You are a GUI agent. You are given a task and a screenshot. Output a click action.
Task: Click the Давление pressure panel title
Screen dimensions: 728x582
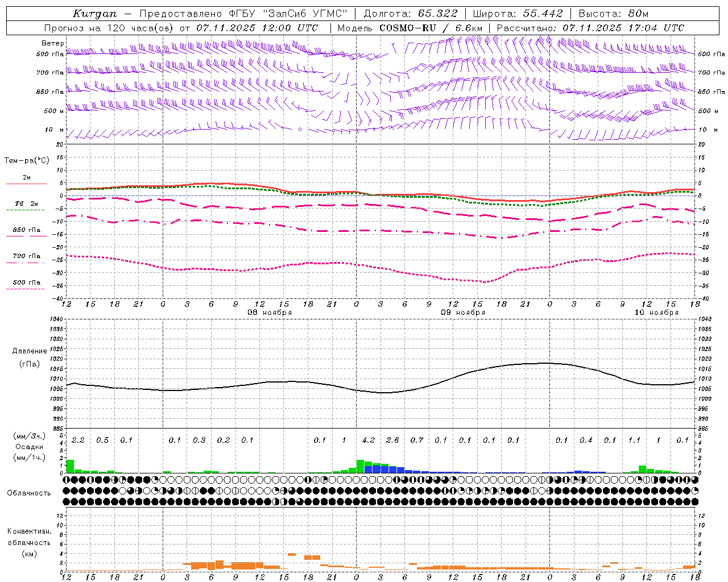30,351
